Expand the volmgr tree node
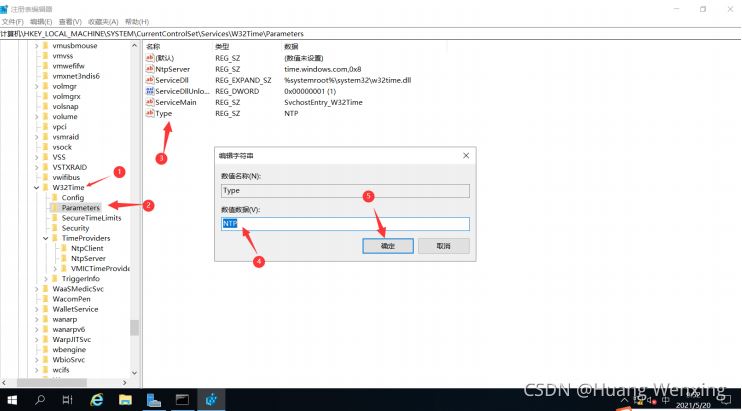742x411 pixels. (x=36, y=87)
